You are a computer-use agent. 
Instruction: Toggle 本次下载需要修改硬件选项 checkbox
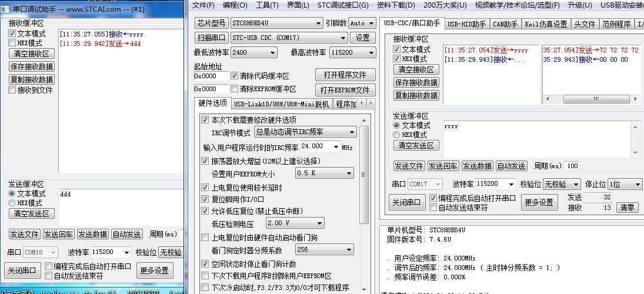coord(205,120)
